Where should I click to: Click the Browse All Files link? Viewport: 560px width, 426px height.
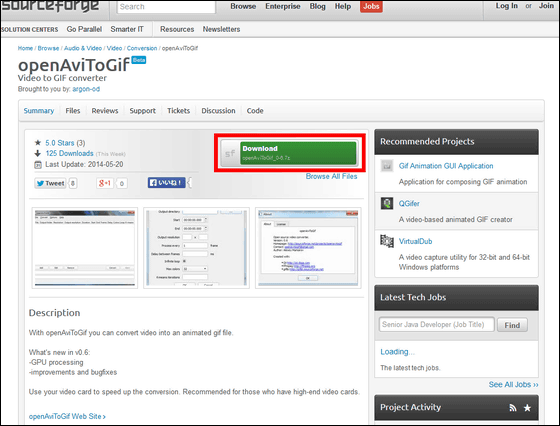point(331,176)
